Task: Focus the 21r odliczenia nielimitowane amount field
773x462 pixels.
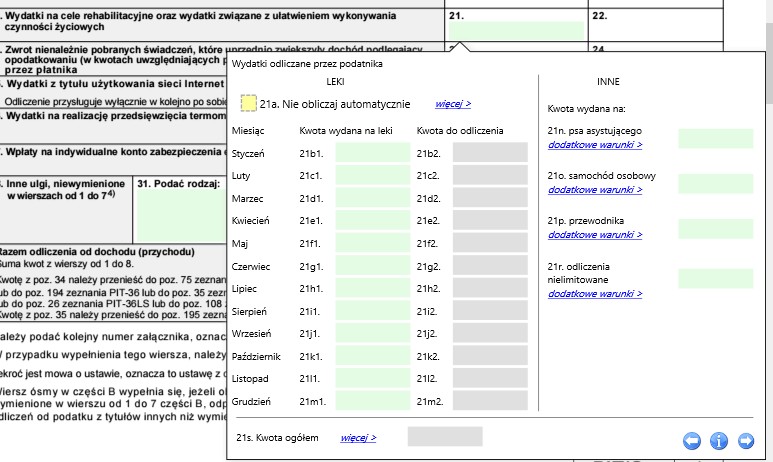Action: click(x=715, y=278)
